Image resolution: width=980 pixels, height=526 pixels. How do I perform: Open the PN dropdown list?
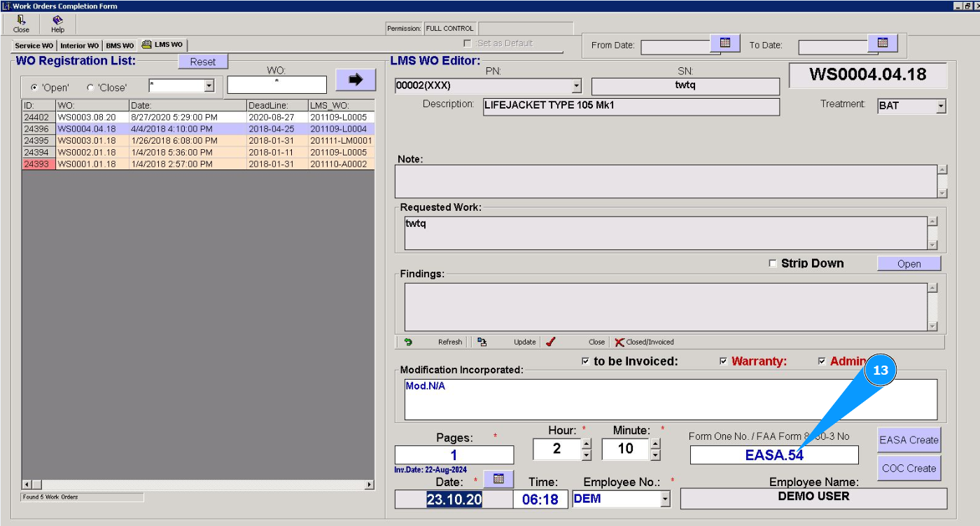577,86
